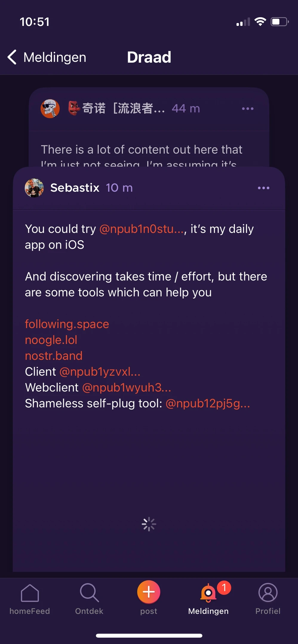Tap the @npub1yzvxl... client mention
The width and height of the screenshot is (298, 644).
pyautogui.click(x=100, y=372)
